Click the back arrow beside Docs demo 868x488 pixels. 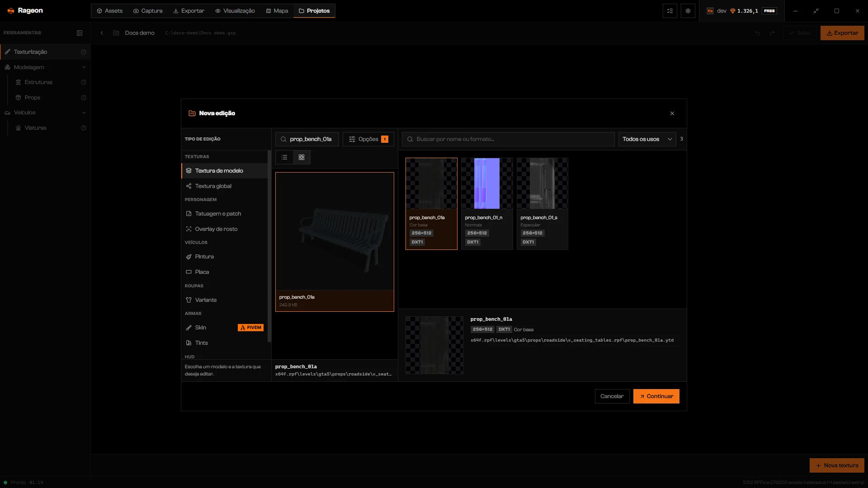tap(102, 33)
